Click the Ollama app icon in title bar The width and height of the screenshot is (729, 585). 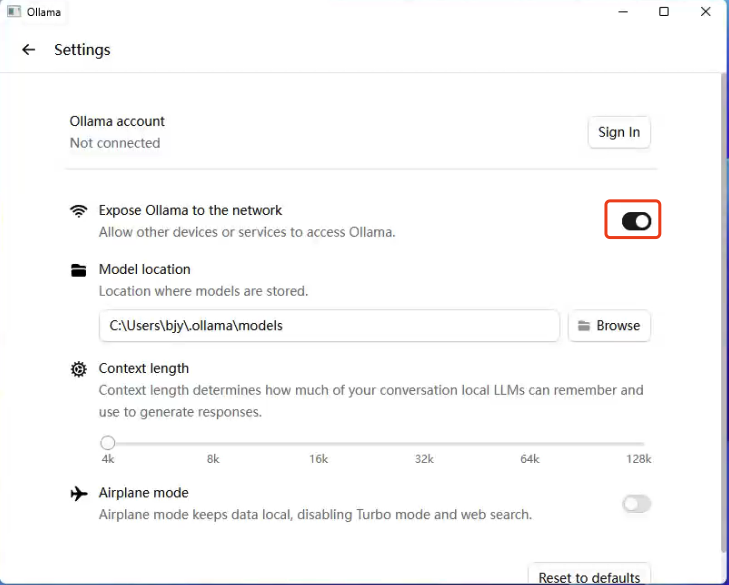[x=14, y=12]
